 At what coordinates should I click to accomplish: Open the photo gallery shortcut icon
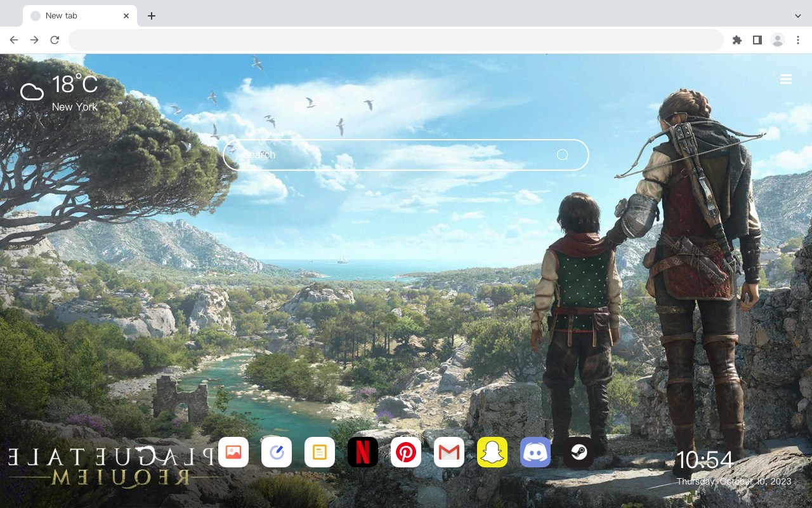point(233,452)
